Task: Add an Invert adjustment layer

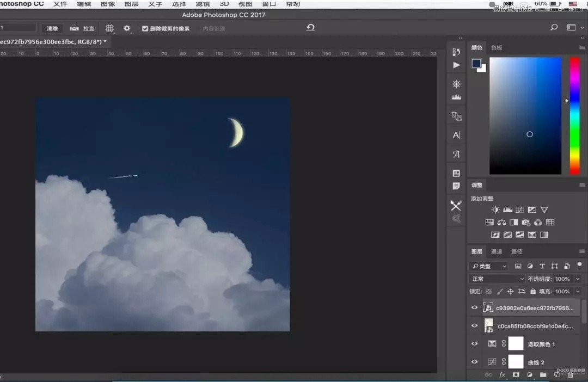Action: pos(495,235)
